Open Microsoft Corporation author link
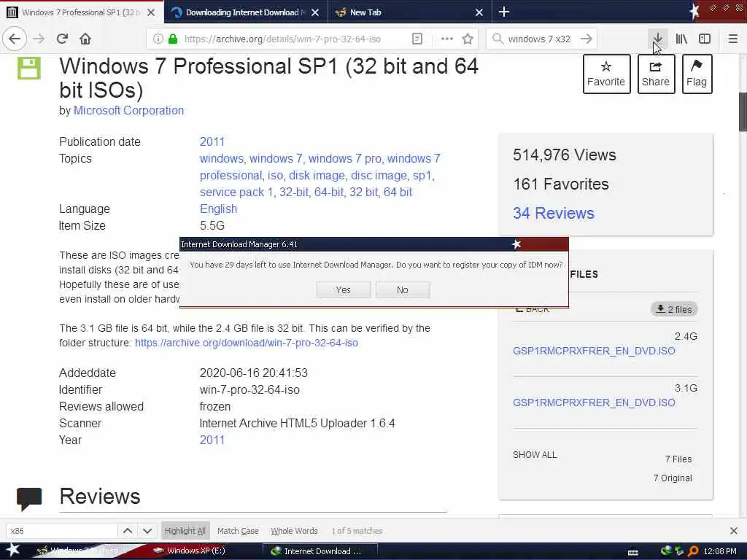 pyautogui.click(x=128, y=111)
